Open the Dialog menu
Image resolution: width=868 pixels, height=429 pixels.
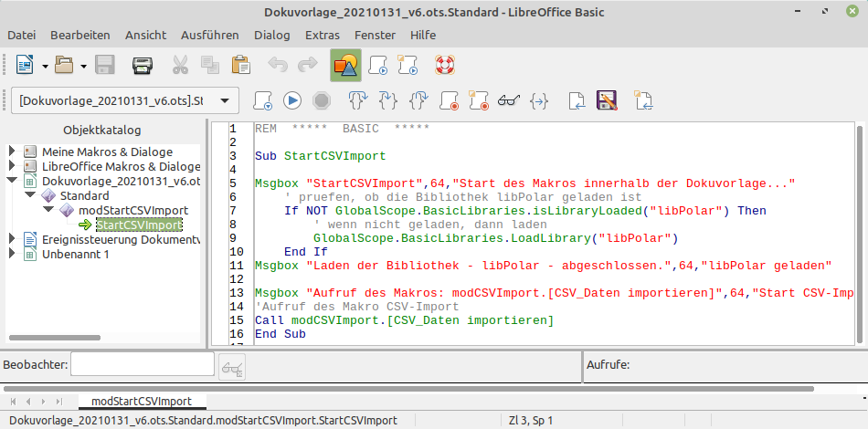(271, 35)
